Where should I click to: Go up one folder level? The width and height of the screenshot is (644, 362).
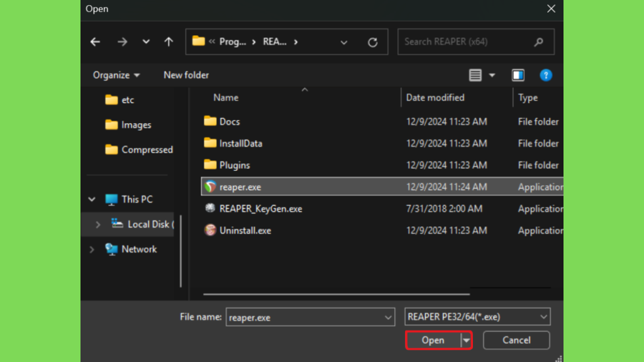tap(169, 42)
